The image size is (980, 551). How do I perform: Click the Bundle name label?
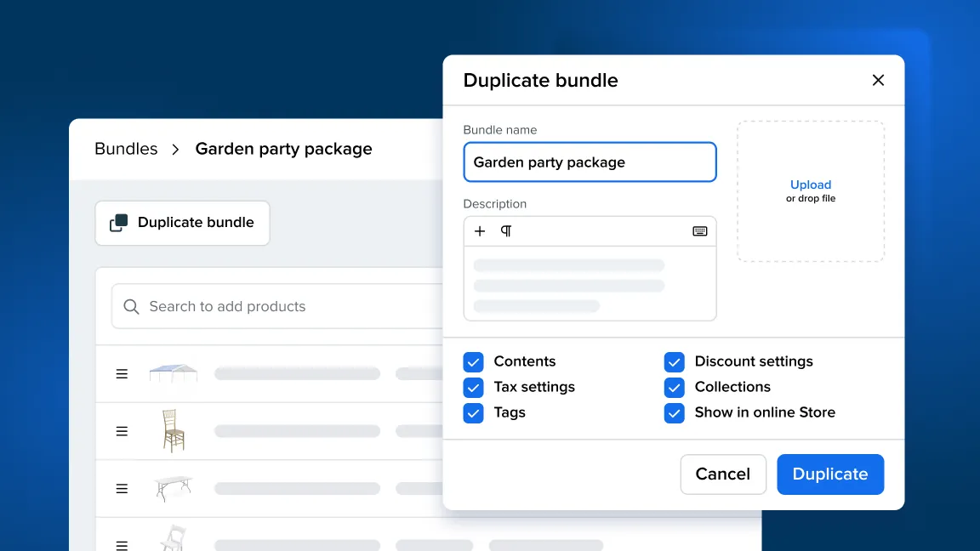point(499,130)
